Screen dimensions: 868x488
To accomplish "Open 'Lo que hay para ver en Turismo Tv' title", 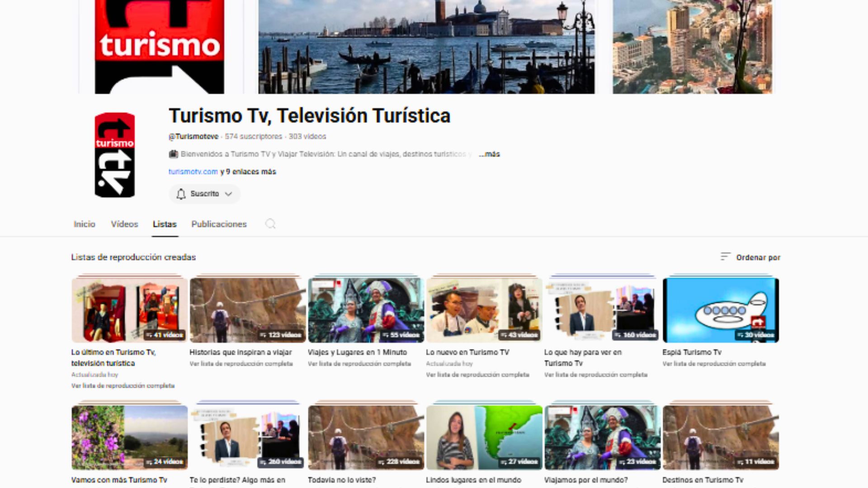I will [583, 357].
